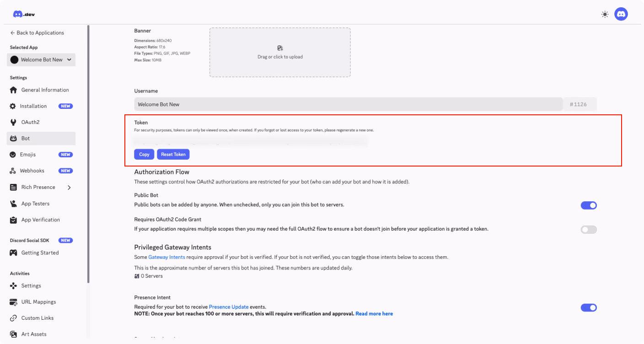644x344 pixels.
Task: Click the Discord .dev logo
Action: pyautogui.click(x=24, y=14)
